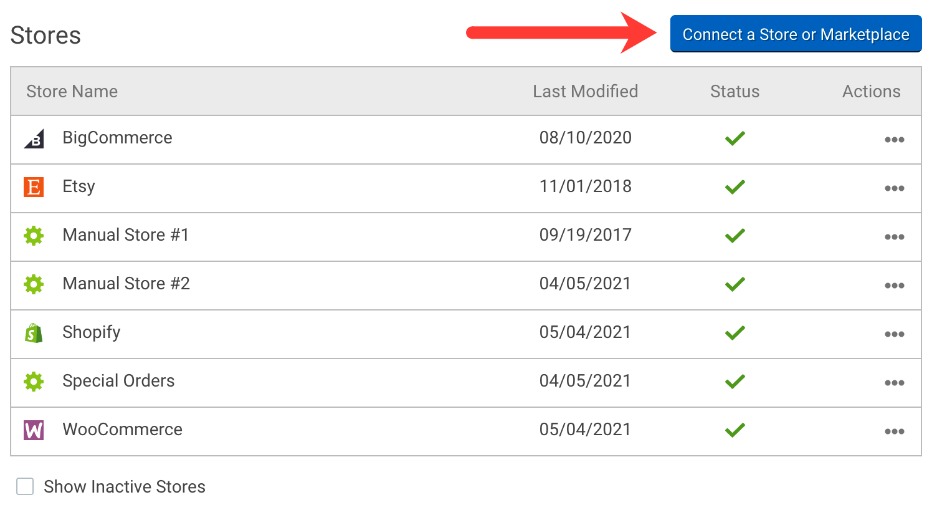Screen dimensions: 932x510
Task: Select the Manual Store #2 name
Action: 126,284
